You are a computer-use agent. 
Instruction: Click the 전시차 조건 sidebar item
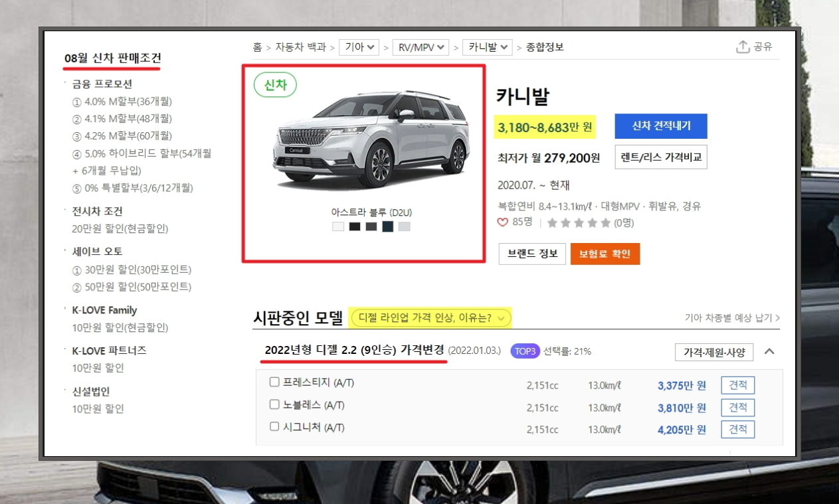tap(98, 212)
